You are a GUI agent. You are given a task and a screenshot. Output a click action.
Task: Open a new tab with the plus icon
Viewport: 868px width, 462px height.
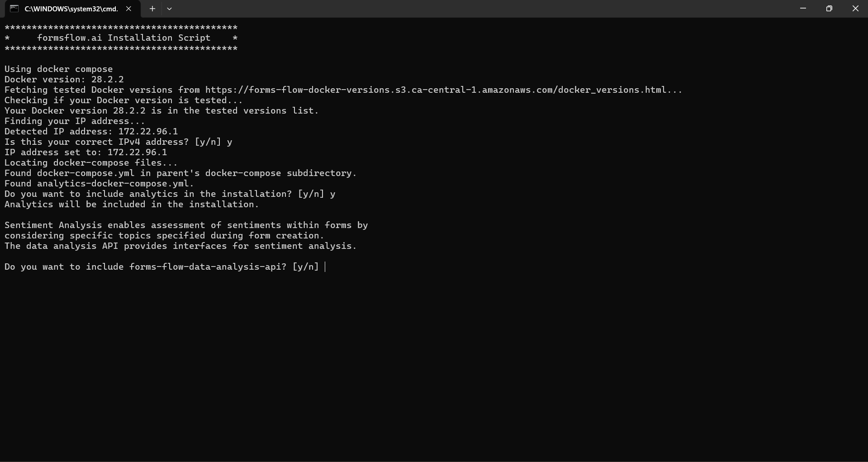click(152, 9)
